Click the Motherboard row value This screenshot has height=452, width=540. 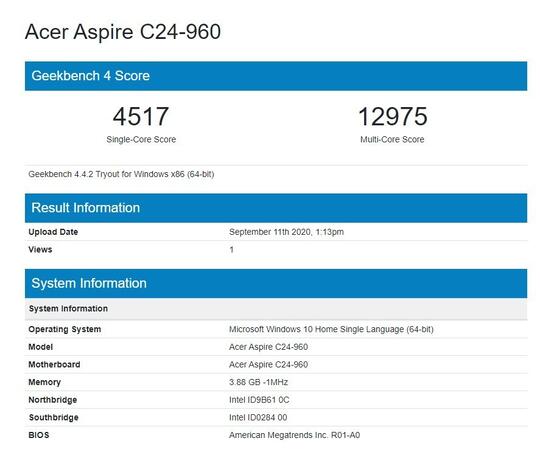pos(269,364)
